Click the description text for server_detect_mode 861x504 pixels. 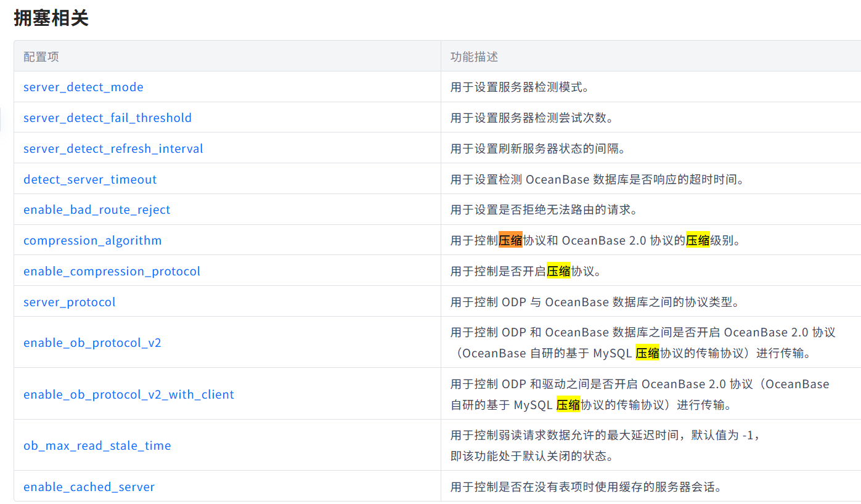[520, 87]
